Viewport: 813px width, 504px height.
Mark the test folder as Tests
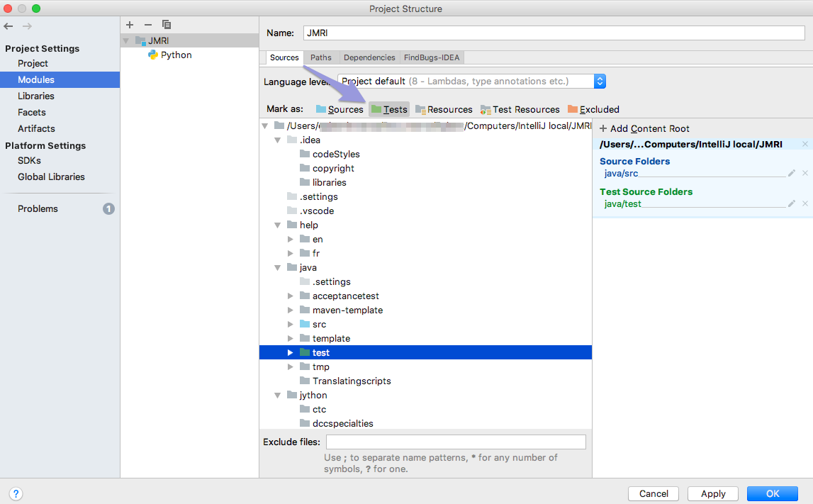[x=389, y=109]
